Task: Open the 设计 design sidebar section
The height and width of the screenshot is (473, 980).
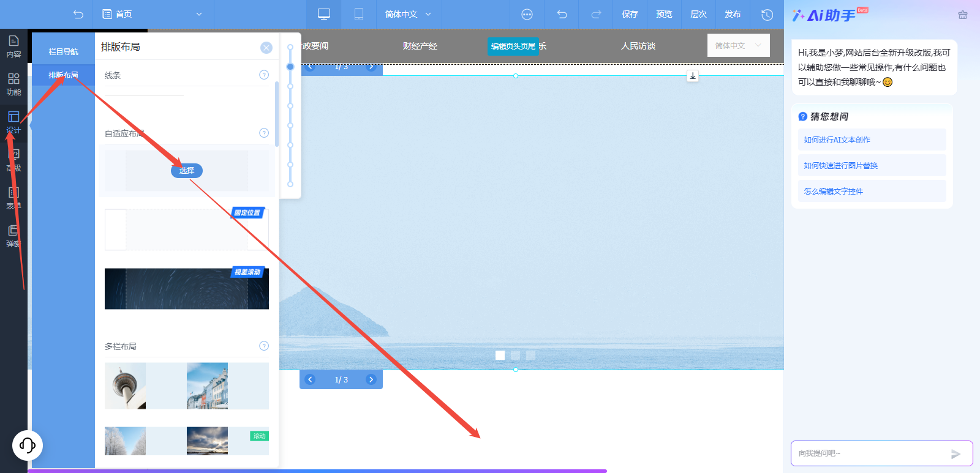Action: (13, 122)
